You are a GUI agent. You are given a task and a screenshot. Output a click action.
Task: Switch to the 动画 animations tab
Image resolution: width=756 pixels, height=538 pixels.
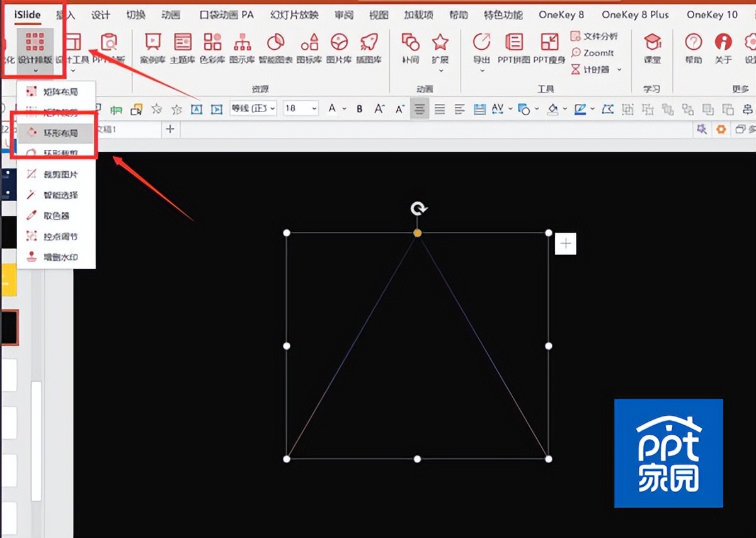click(170, 14)
